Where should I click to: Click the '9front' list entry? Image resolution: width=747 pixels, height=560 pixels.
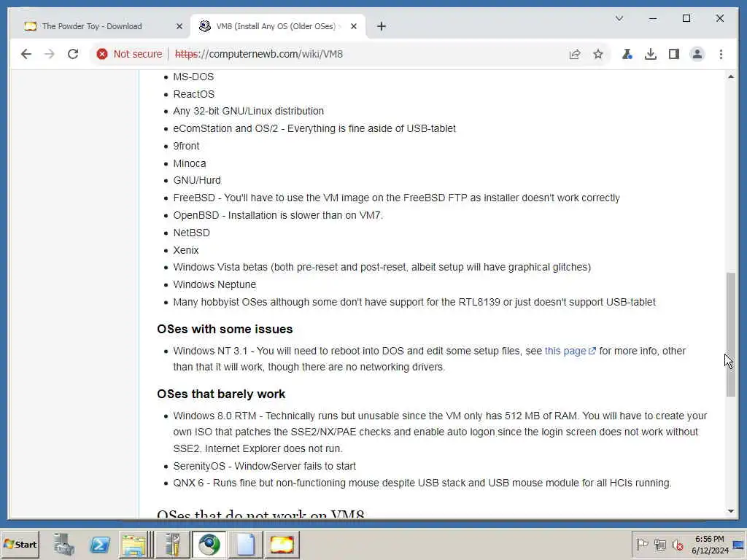(186, 146)
